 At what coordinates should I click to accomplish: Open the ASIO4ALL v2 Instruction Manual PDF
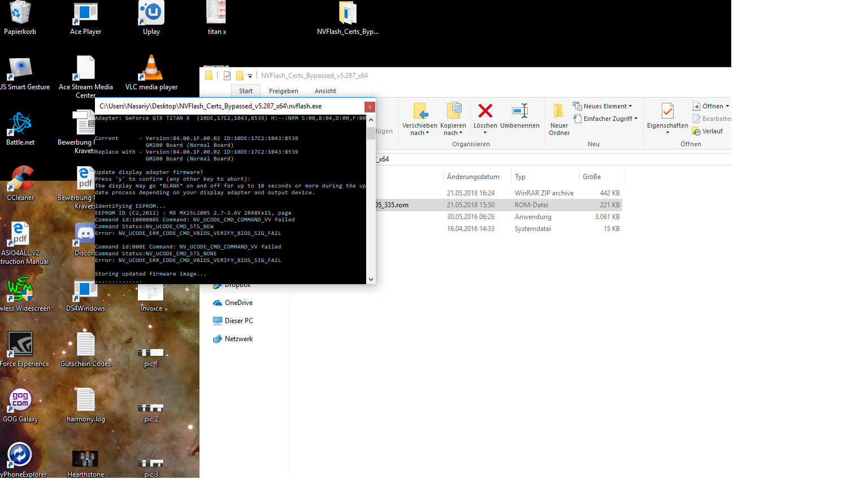(x=21, y=243)
